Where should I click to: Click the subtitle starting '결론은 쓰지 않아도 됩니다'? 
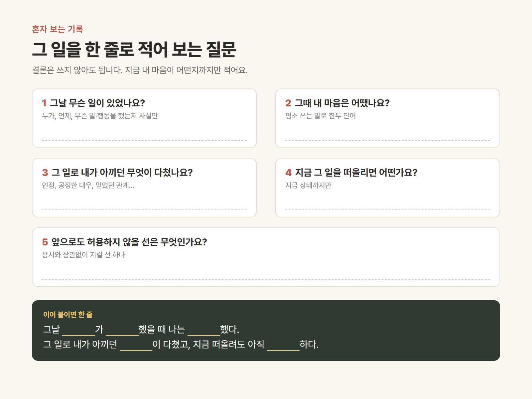(x=140, y=70)
